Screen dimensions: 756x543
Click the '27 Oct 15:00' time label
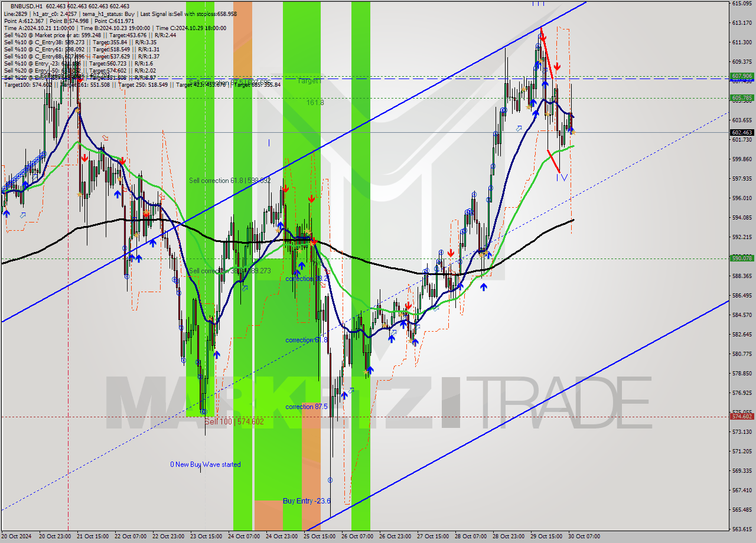tap(432, 537)
